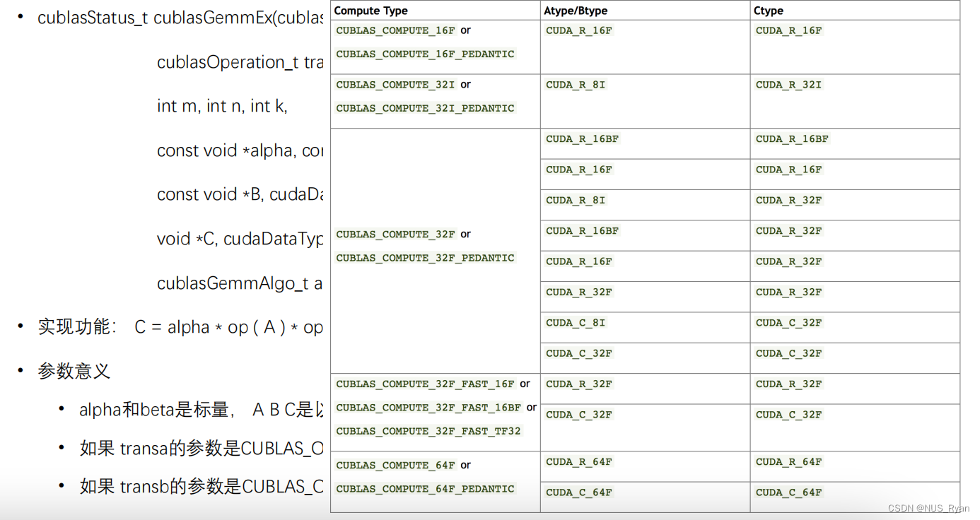Click the "实现功能: C = alpha * op ( A )" bullet
The image size is (980, 520).
[x=180, y=327]
